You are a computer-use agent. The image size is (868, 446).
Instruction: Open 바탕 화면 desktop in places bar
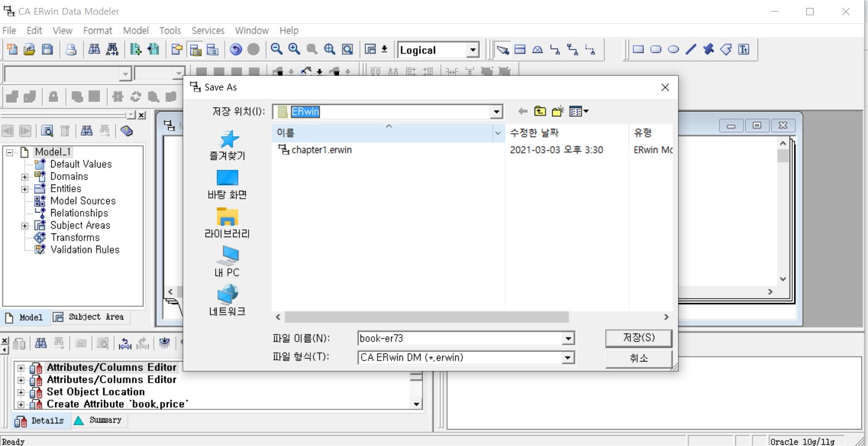tap(228, 185)
